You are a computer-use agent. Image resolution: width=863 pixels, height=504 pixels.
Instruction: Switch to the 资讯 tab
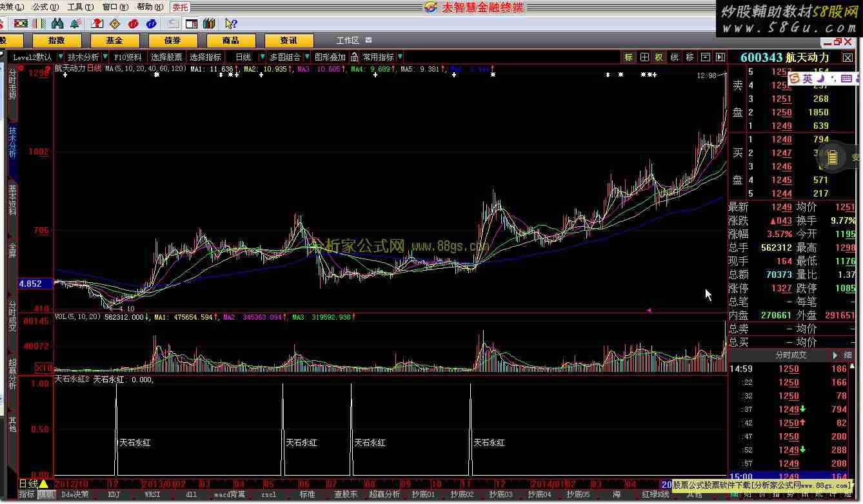click(x=289, y=40)
